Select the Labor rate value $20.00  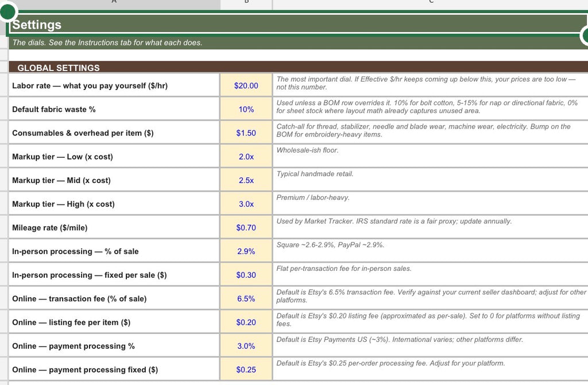246,85
